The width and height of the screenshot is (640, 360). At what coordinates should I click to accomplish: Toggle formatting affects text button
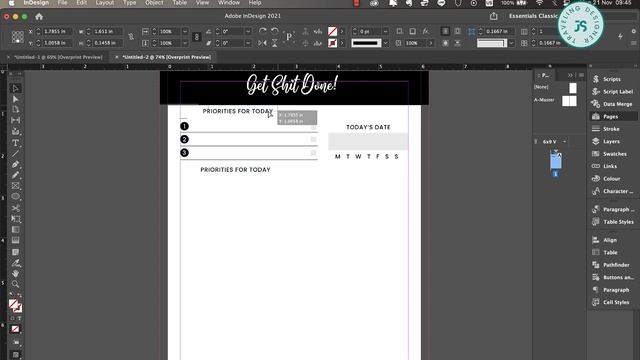click(x=19, y=318)
